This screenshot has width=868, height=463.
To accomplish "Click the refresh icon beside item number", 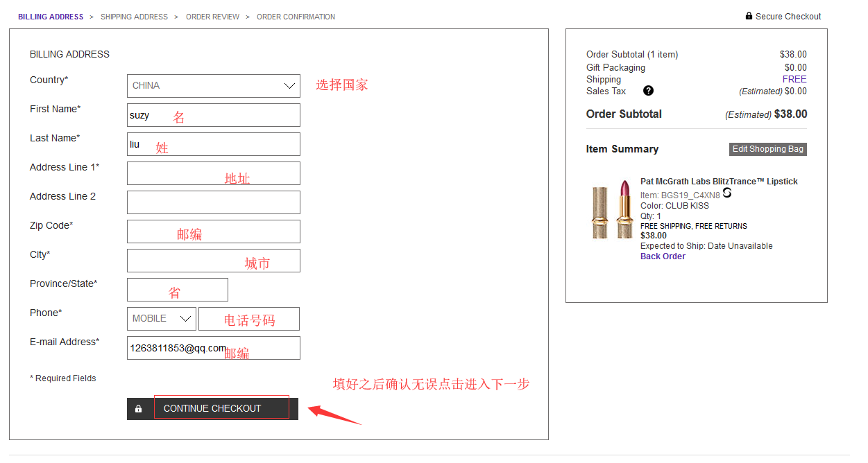I will [x=727, y=193].
